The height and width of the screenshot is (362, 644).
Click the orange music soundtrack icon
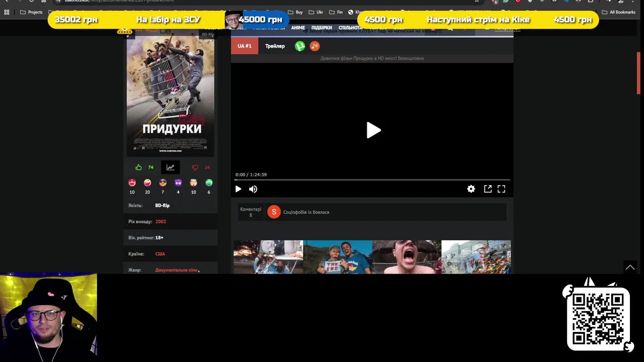tap(314, 46)
